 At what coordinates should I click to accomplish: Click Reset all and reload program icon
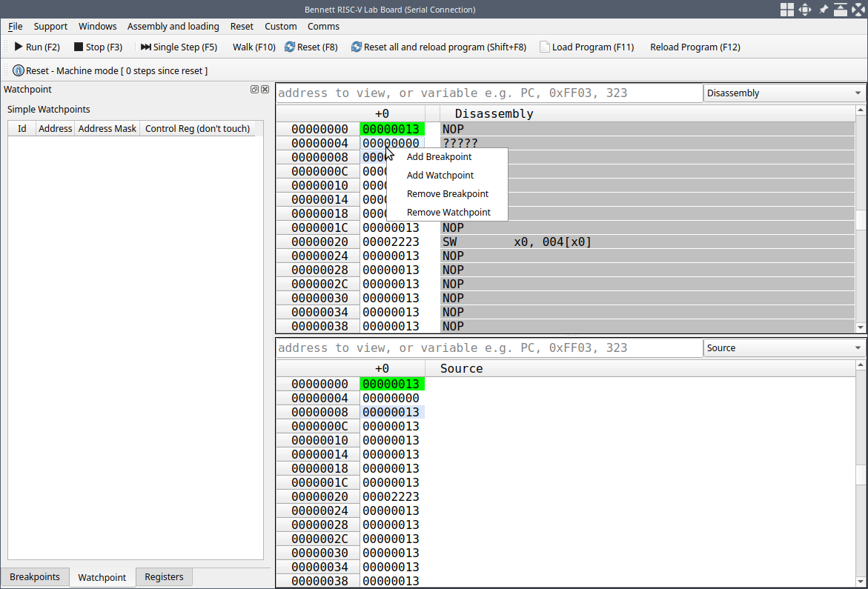click(x=357, y=47)
